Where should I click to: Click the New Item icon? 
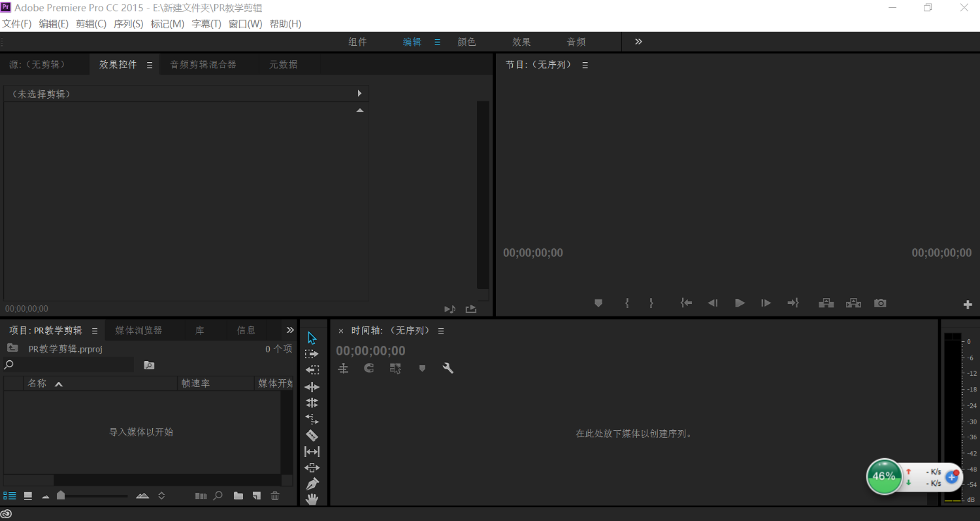point(257,496)
